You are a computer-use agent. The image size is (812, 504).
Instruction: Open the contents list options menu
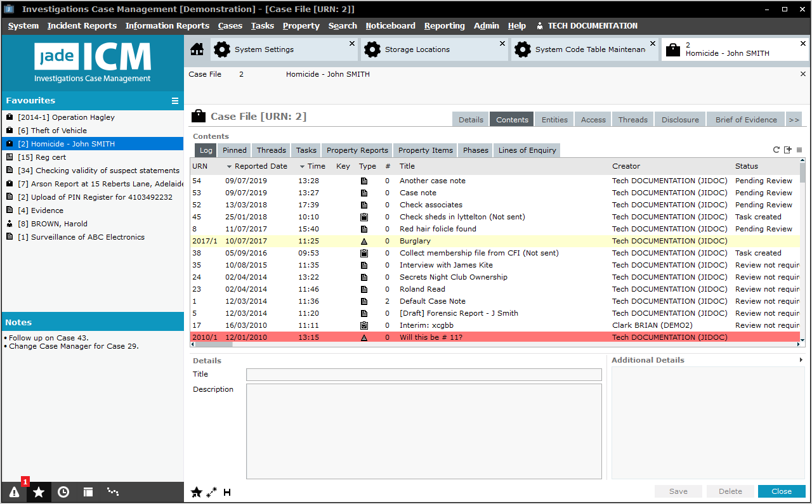tap(799, 150)
